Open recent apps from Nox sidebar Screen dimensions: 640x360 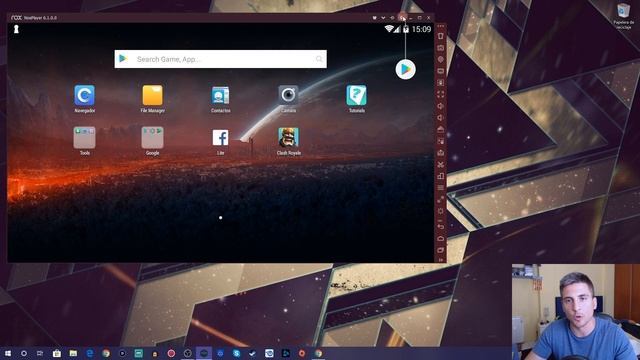pos(440,249)
